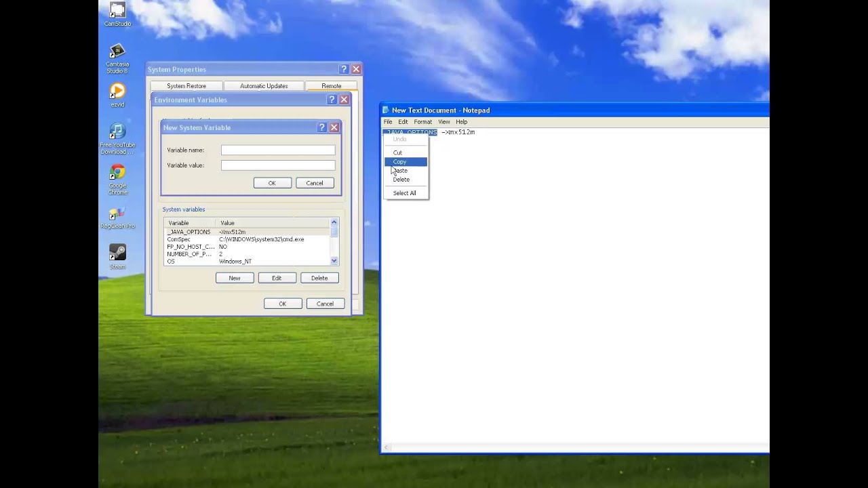Click system variables list scroll down arrow
This screenshot has height=488, width=868.
point(334,261)
